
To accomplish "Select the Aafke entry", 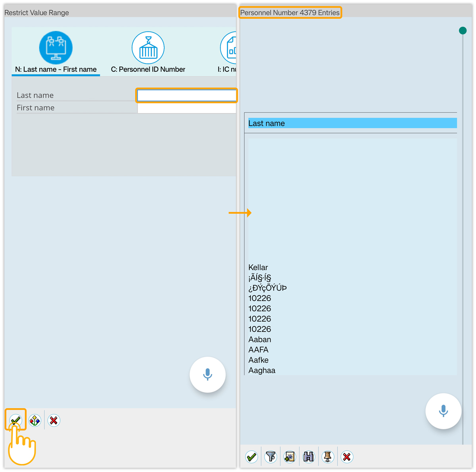I will pos(258,360).
